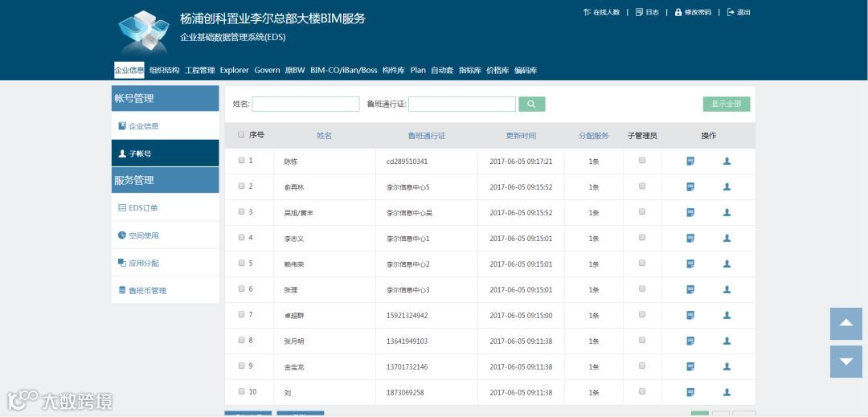Click the scroll-up arrow button
868x417 pixels.
[x=845, y=324]
